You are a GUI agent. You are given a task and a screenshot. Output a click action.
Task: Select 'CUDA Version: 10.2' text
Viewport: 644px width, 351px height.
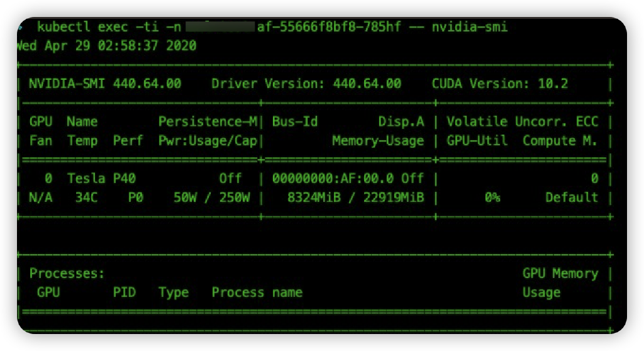pos(500,84)
